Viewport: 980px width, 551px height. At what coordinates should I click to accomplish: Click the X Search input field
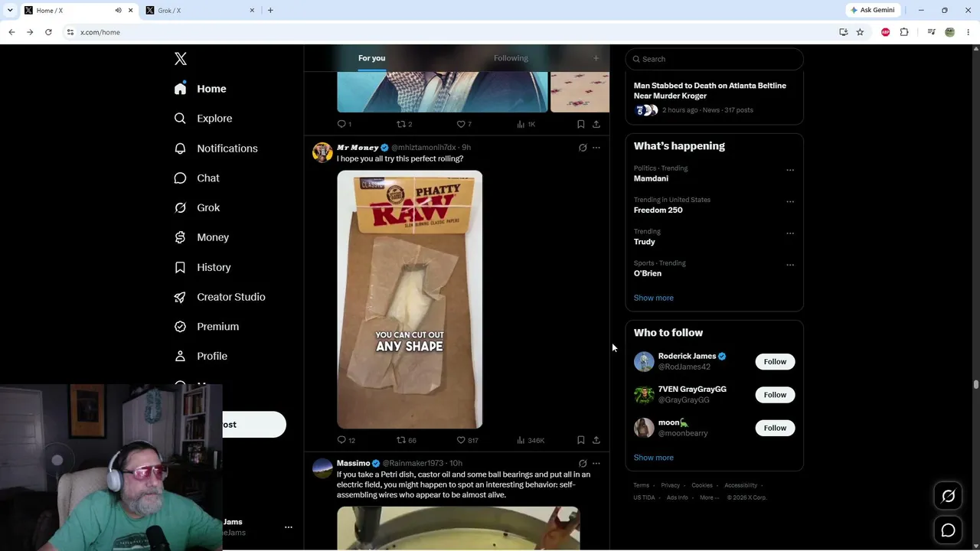click(x=714, y=59)
